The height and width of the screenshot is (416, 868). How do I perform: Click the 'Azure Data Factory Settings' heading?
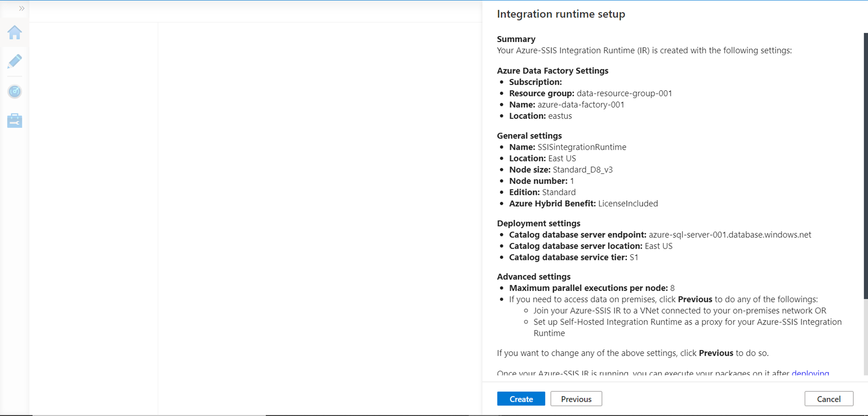click(552, 71)
